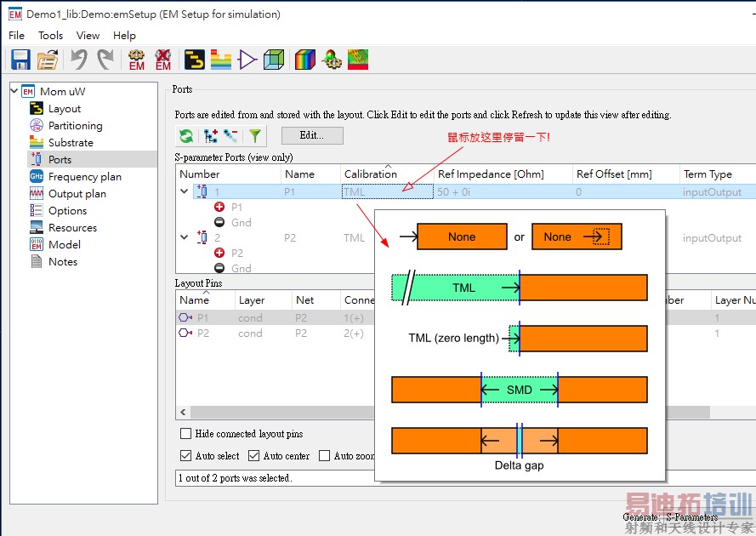Viewport: 756px width, 536px height.
Task: Click the Net column header in Layout Pins
Action: (x=315, y=300)
